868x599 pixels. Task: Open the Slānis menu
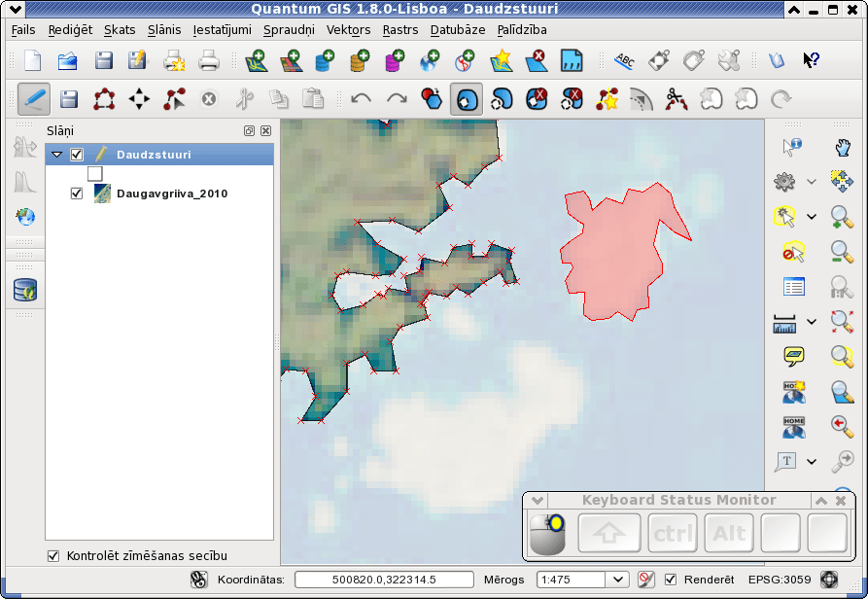pyautogui.click(x=164, y=30)
